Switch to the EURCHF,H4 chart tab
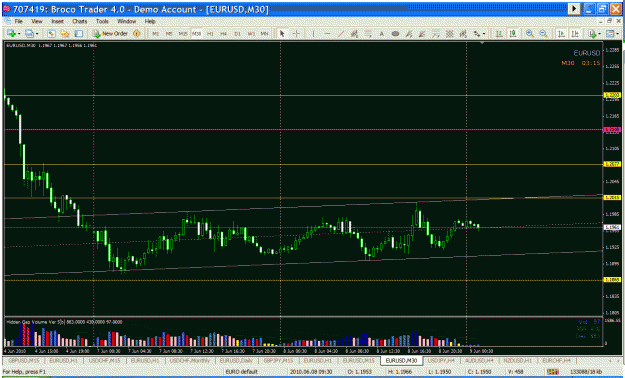This screenshot has height=378, width=625. click(x=556, y=360)
